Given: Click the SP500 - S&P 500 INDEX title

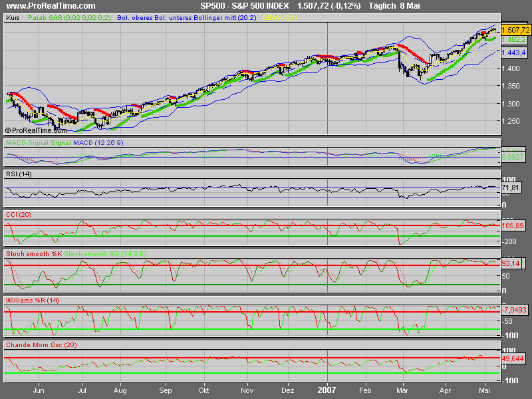Looking at the screenshot, I should point(245,6).
